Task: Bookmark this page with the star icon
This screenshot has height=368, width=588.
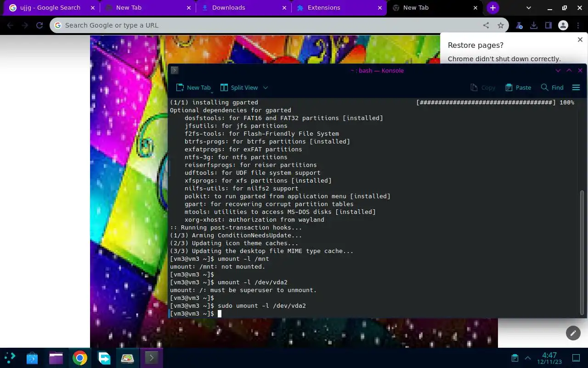Action: (501, 25)
